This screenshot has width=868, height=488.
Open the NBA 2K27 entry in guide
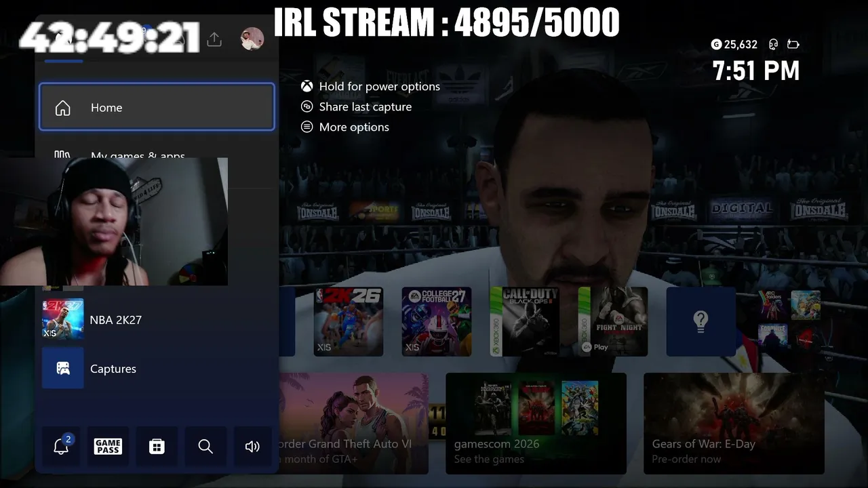tap(157, 319)
